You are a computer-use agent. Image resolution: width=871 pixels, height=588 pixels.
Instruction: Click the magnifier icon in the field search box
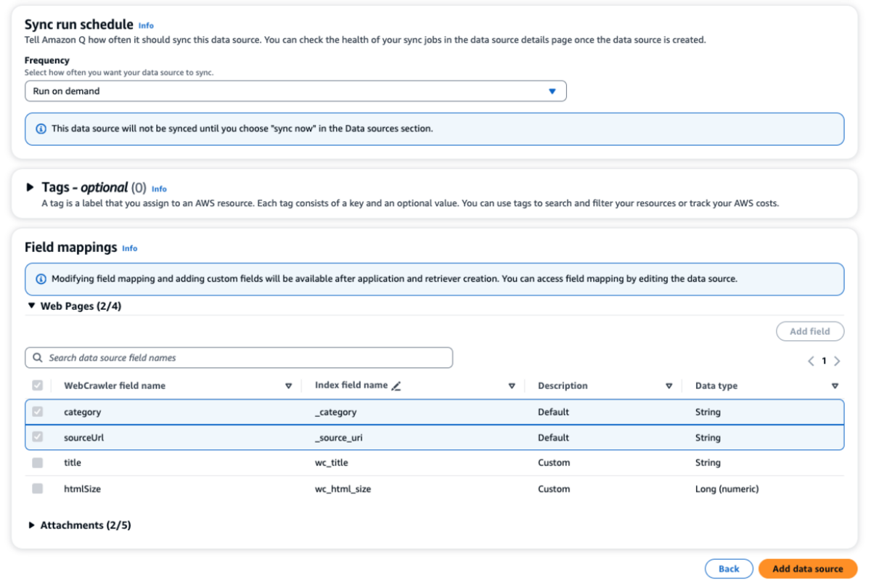[x=38, y=358]
